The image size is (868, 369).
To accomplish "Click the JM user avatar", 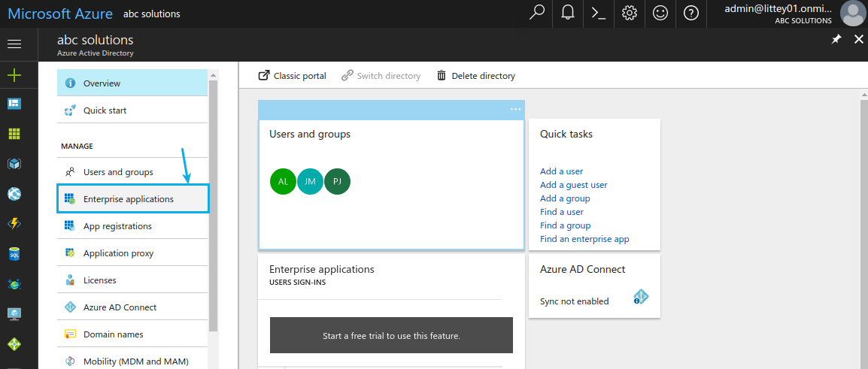I will 310,181.
